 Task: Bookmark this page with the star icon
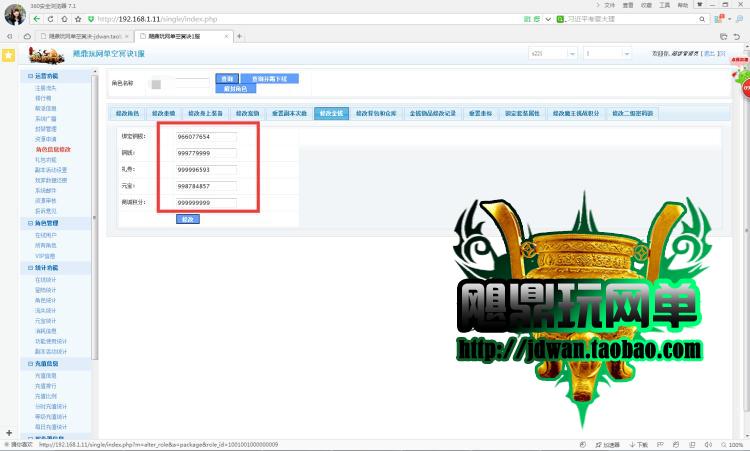click(78, 19)
